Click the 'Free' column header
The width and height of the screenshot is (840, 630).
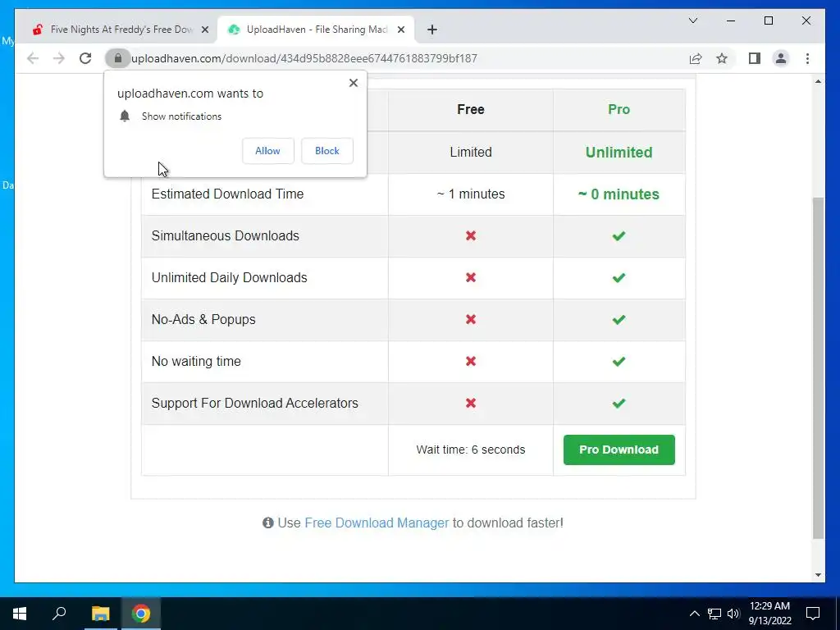pyautogui.click(x=471, y=109)
